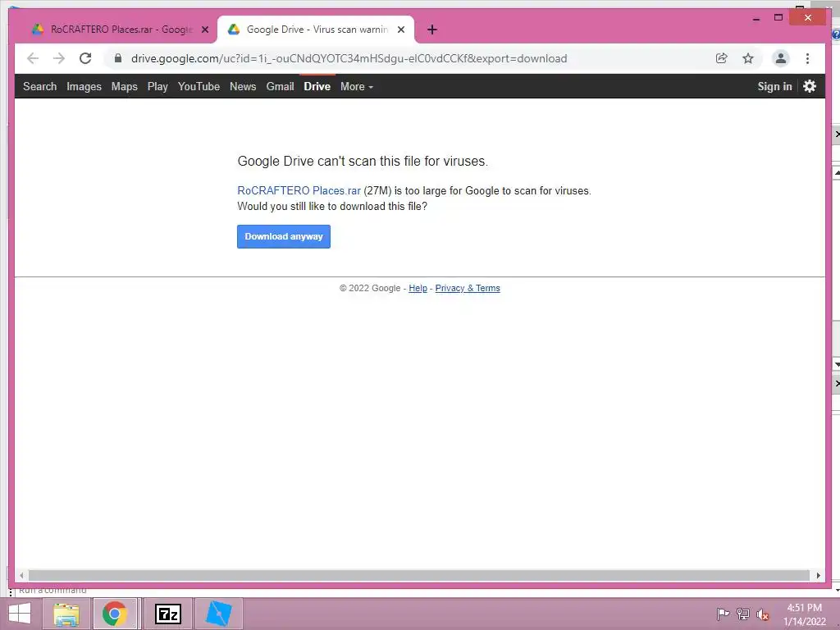
Task: Bookmark this page with the star icon
Action: pyautogui.click(x=748, y=58)
